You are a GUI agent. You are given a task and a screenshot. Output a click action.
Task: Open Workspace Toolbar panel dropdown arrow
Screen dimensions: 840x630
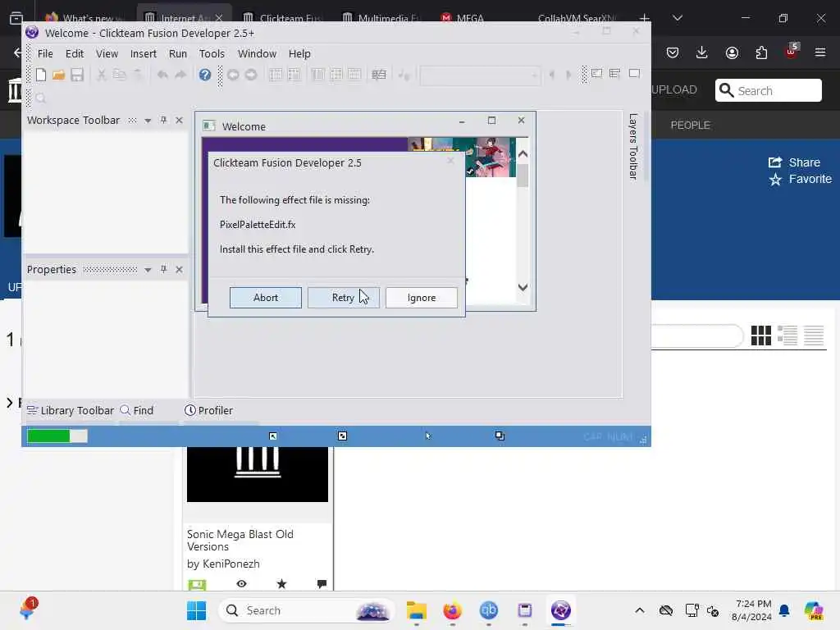(x=148, y=121)
